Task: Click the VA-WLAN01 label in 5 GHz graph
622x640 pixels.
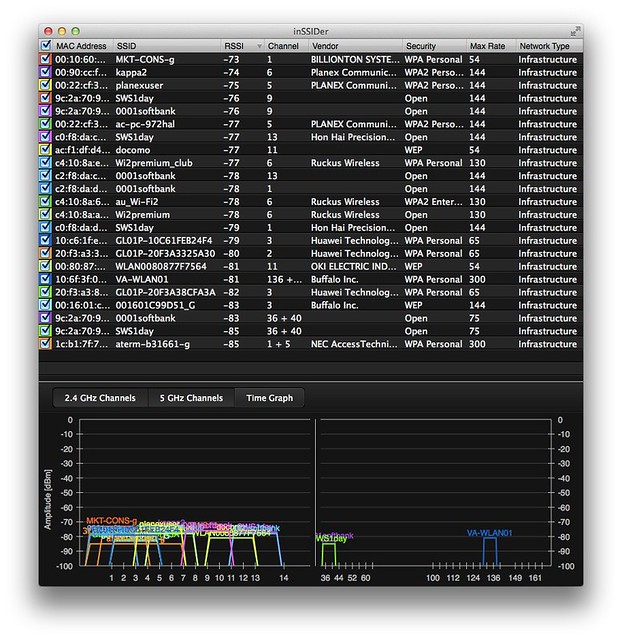Action: point(489,533)
